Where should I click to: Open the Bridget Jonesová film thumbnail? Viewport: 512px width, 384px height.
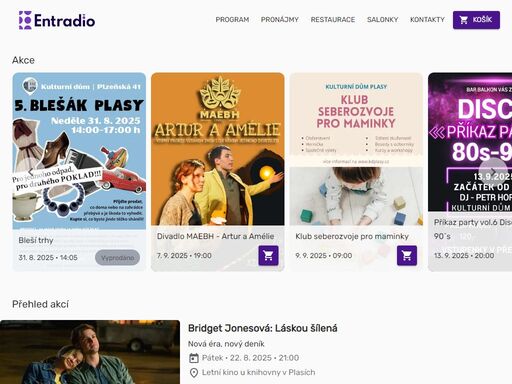(x=90, y=352)
